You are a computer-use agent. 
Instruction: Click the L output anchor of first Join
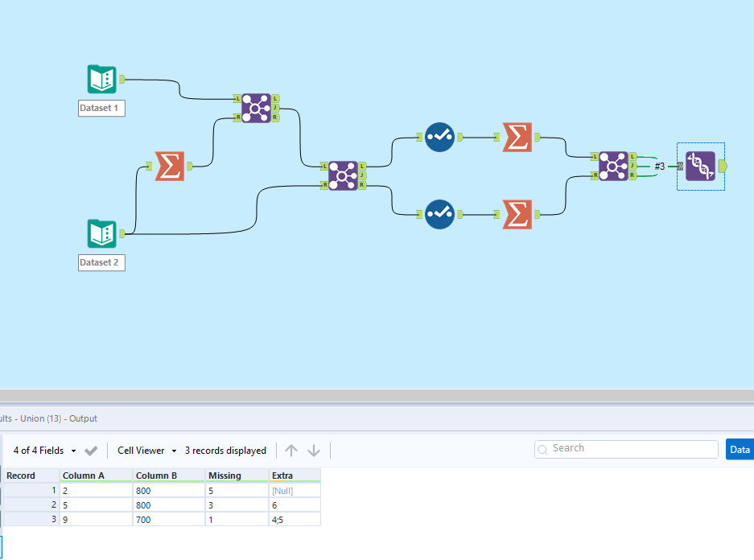point(275,99)
